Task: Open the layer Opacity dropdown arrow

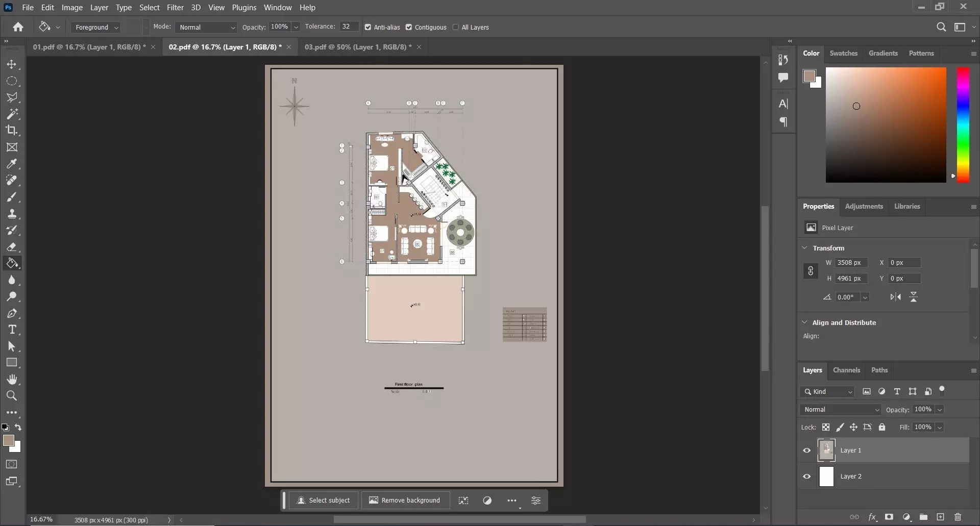Action: pyautogui.click(x=939, y=410)
